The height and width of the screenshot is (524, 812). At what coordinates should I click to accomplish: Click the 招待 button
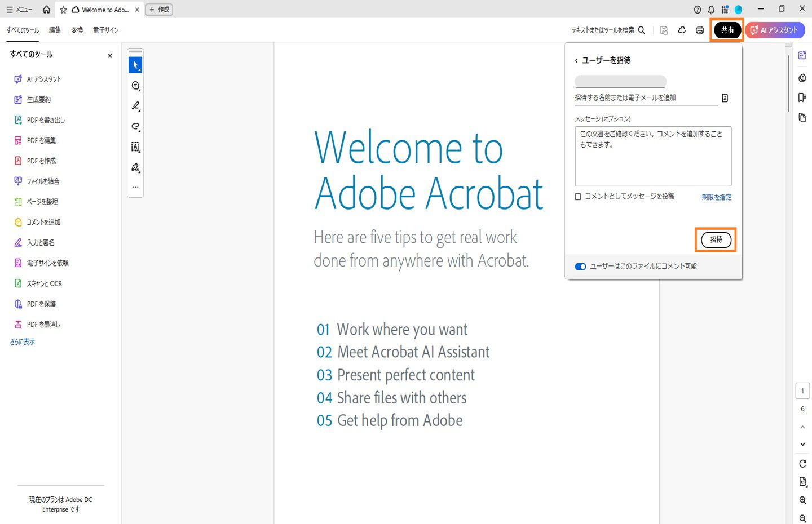click(x=716, y=239)
